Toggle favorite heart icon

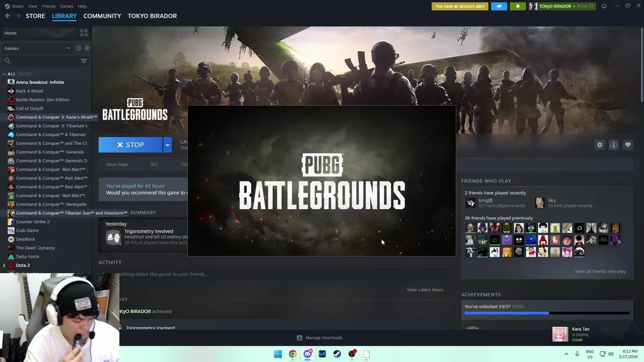coord(628,145)
